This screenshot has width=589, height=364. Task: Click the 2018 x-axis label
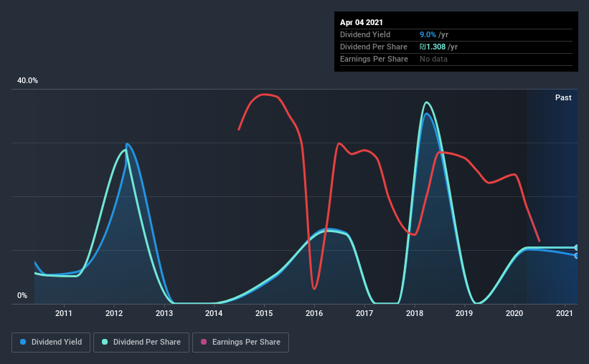415,313
